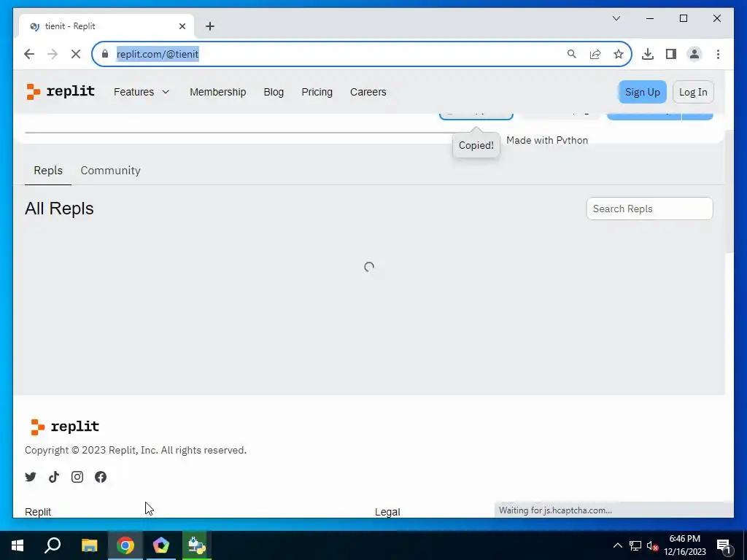
Task: Click the Copyright 2023 Replit text
Action: [x=136, y=450]
